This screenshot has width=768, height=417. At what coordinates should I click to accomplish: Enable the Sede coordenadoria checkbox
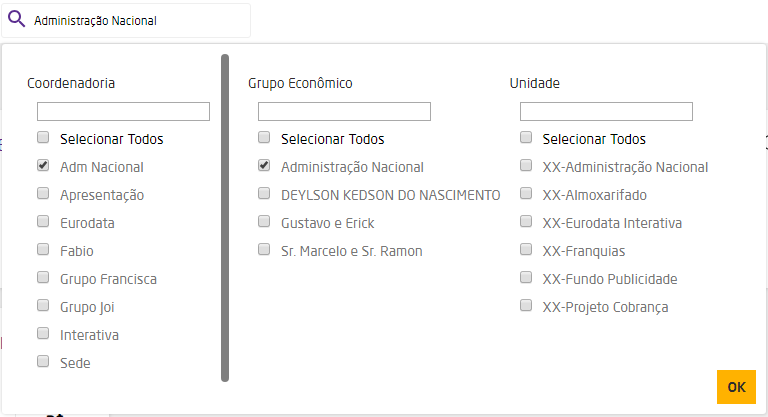pyautogui.click(x=43, y=362)
